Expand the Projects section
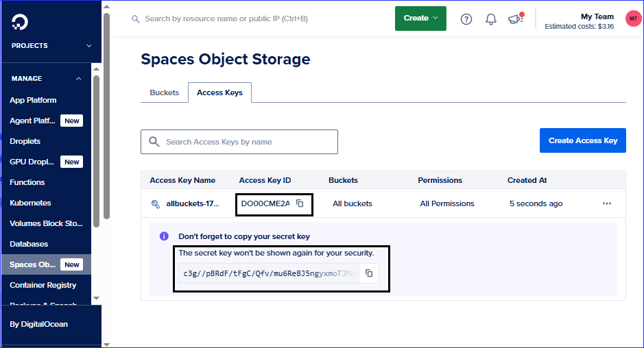 pos(88,46)
